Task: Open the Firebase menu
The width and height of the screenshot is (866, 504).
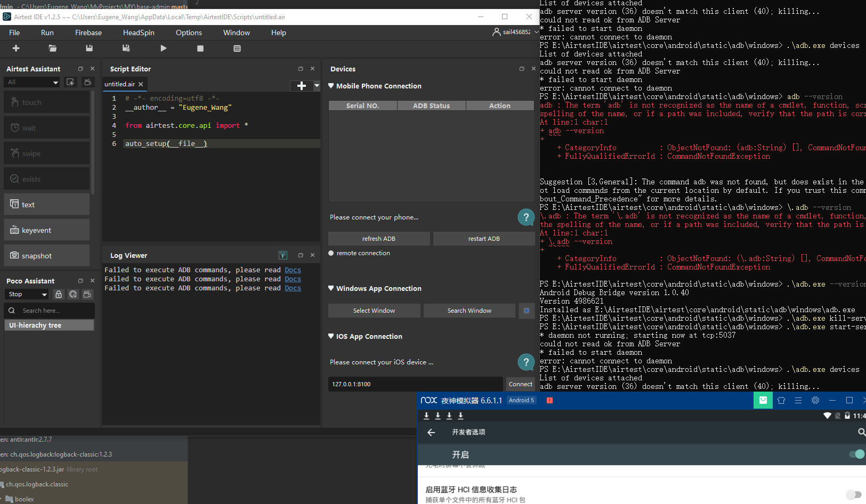Action: click(x=88, y=32)
